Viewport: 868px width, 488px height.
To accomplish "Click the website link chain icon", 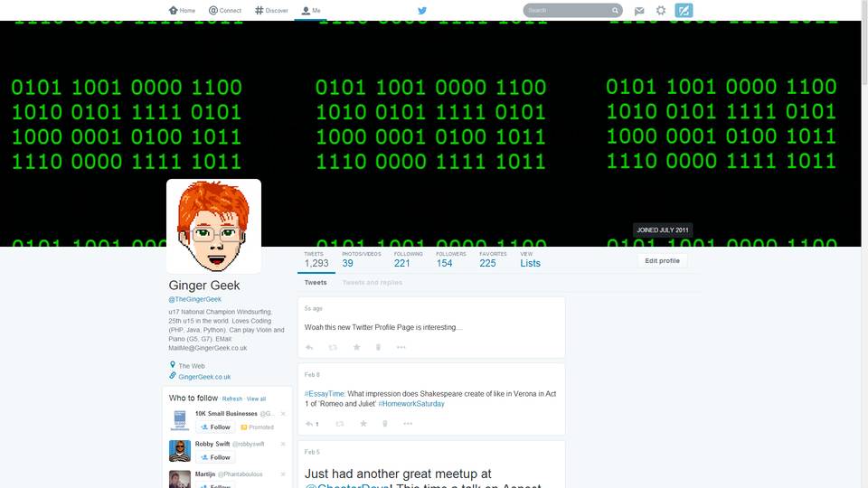I will 172,376.
